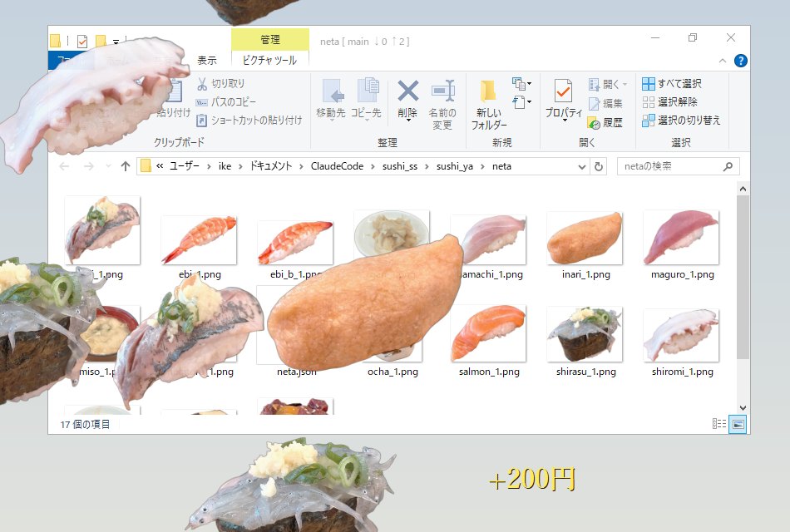
Task: Open the Help question mark icon
Action: (x=741, y=61)
